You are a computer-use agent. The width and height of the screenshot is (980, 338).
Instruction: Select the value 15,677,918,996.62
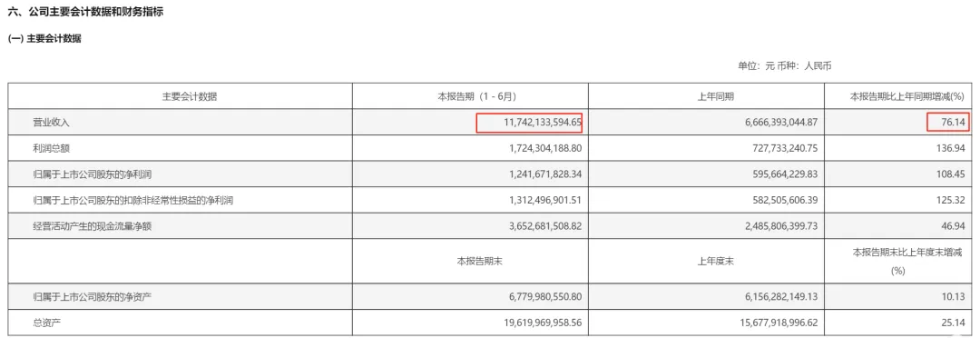point(778,323)
